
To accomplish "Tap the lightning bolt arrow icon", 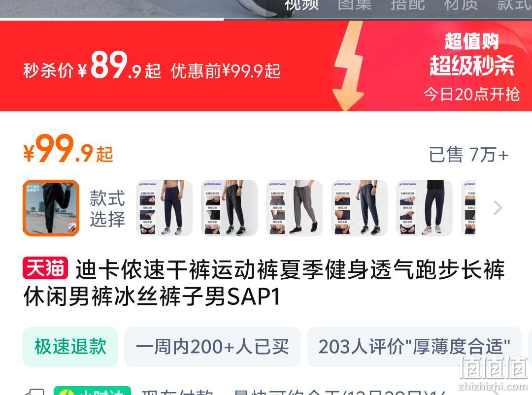I will pos(348,66).
